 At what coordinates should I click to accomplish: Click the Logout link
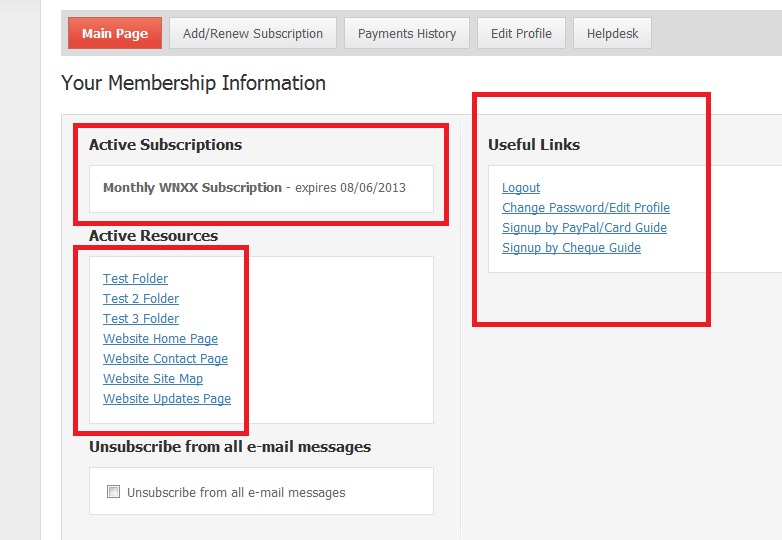(521, 188)
